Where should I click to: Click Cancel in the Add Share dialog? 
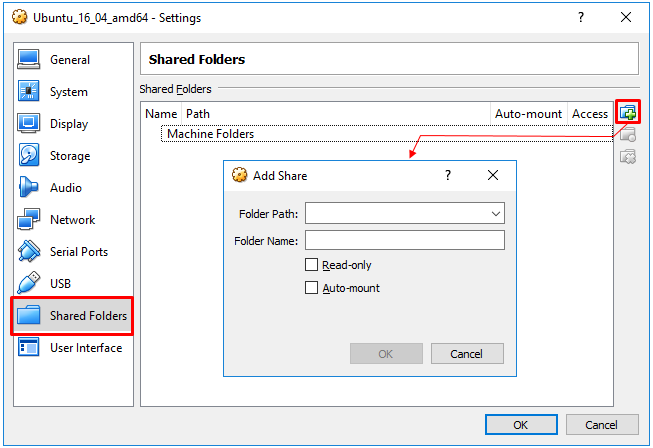click(467, 354)
